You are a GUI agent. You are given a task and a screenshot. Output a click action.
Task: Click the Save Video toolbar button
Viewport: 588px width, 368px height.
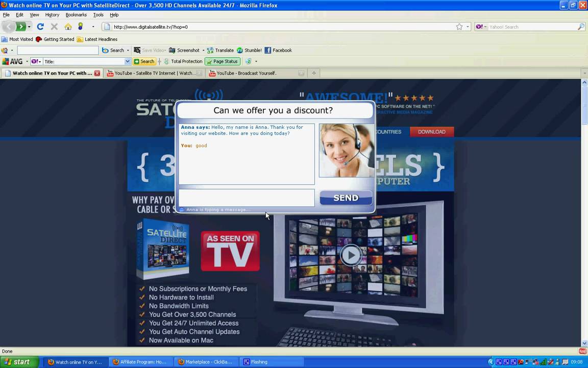[x=150, y=50]
